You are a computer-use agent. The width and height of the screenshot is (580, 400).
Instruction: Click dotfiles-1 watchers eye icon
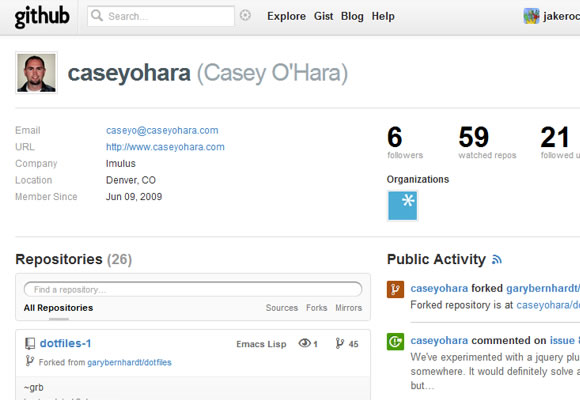(x=305, y=343)
